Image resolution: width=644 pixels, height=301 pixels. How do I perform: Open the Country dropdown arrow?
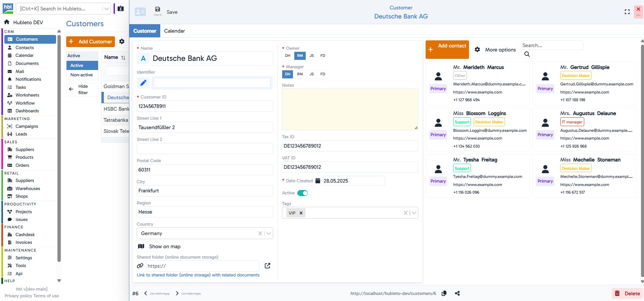coord(268,233)
